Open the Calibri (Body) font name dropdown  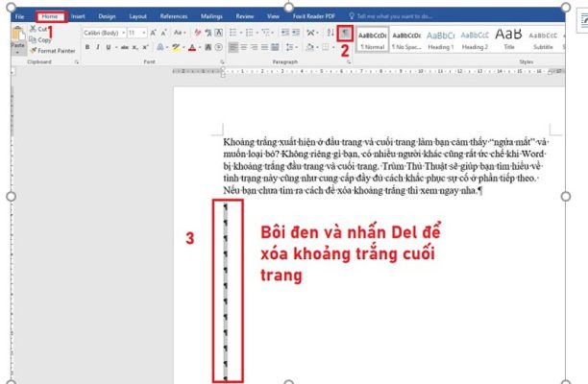click(123, 33)
